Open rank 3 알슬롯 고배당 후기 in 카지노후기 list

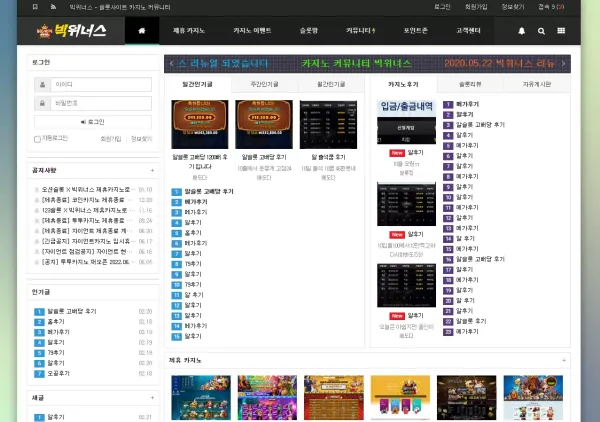(480, 125)
